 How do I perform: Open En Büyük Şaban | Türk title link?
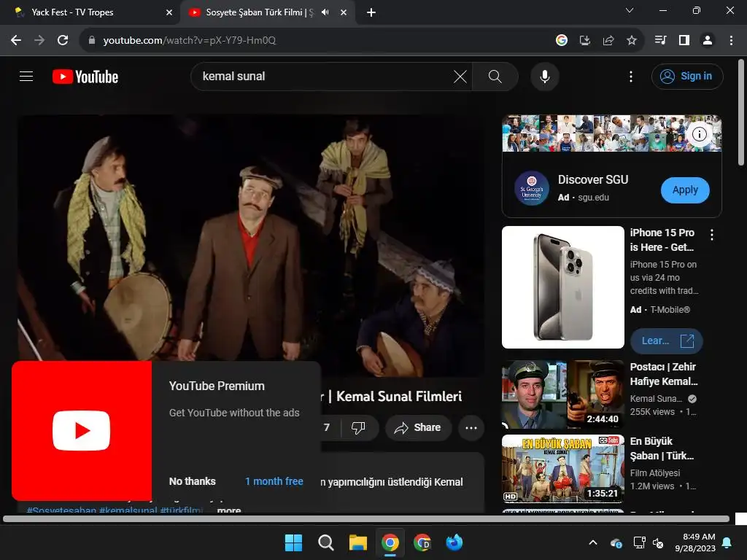pyautogui.click(x=662, y=448)
